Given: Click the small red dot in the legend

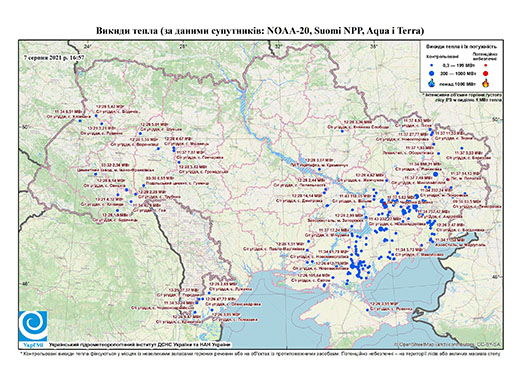Looking at the screenshot, I should pos(485,65).
